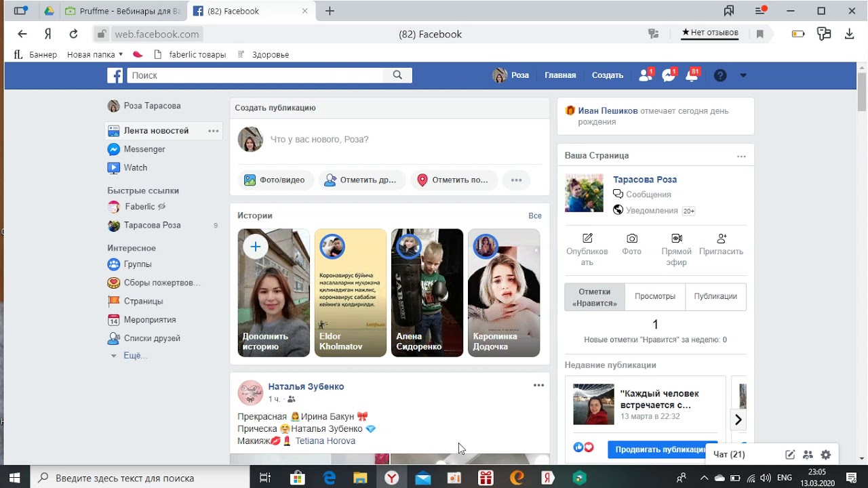This screenshot has width=868, height=488.
Task: Open the notifications bell icon
Action: pos(692,75)
